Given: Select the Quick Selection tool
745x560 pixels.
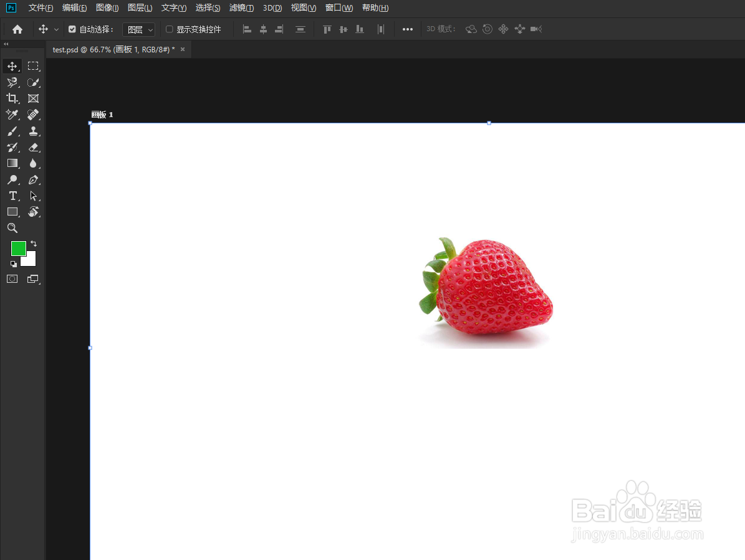Looking at the screenshot, I should point(33,82).
